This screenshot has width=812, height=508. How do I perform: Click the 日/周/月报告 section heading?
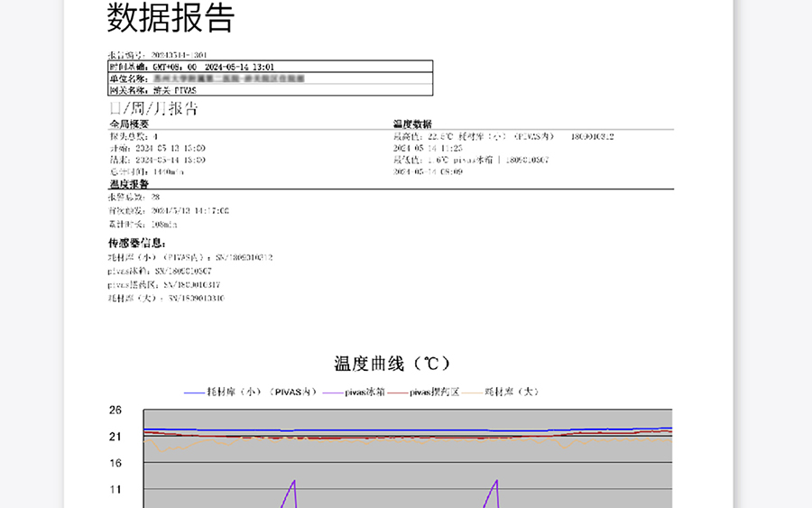152,108
